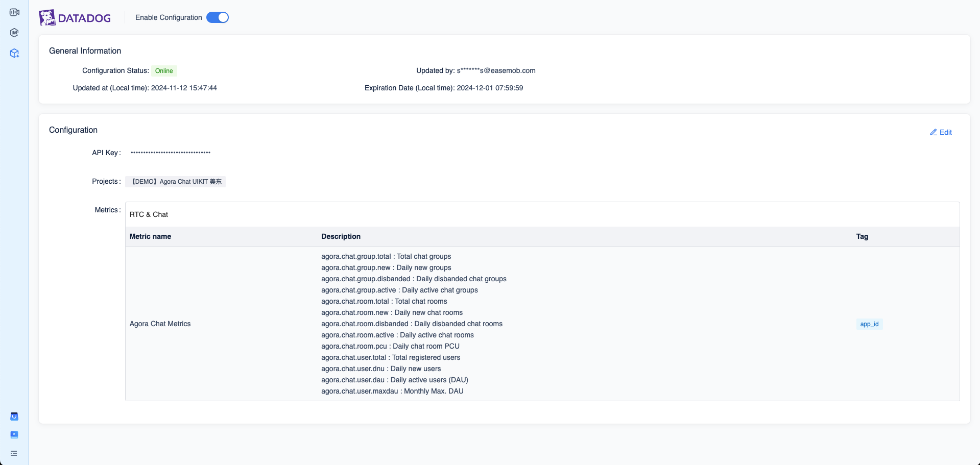This screenshot has width=980, height=465.
Task: Click the Datadog logo
Action: click(75, 18)
